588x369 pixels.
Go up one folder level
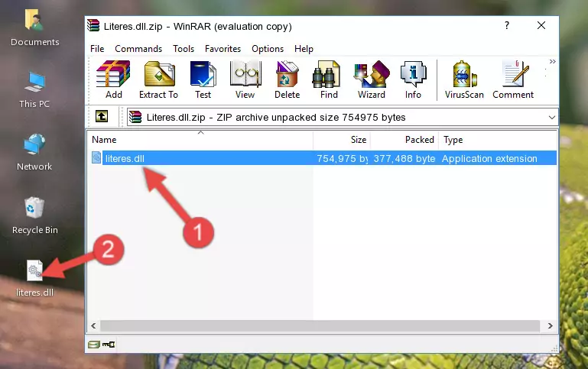(x=102, y=117)
